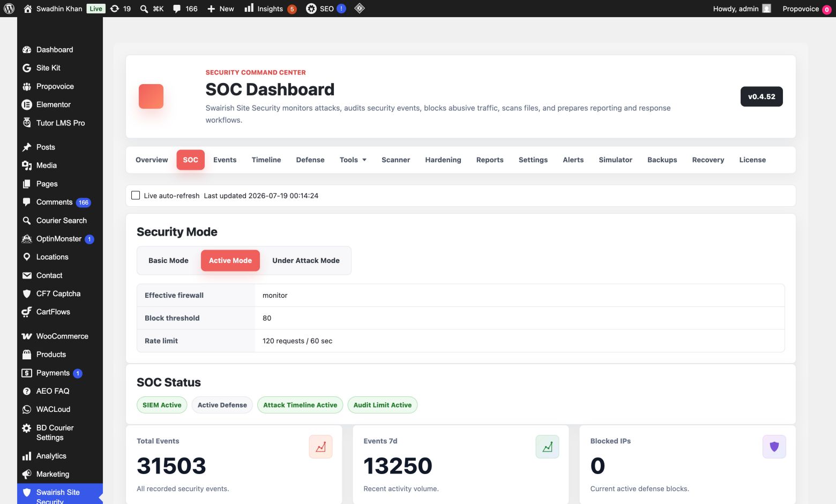Click the Blocked IPs shield icon
The width and height of the screenshot is (836, 504).
[774, 447]
